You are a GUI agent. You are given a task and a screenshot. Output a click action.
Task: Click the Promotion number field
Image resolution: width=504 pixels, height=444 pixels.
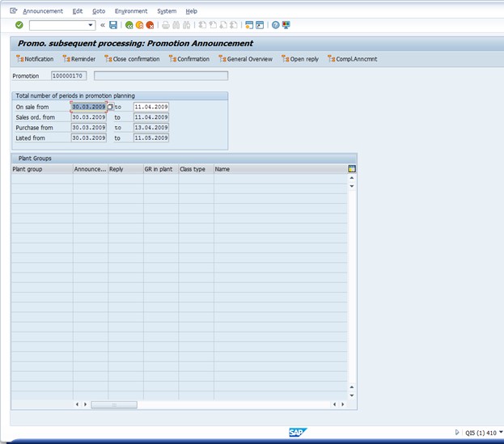69,76
